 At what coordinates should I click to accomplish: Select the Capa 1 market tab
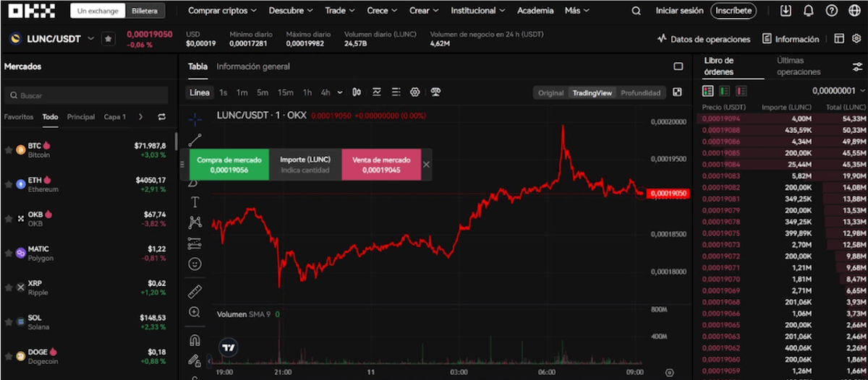[x=115, y=117]
